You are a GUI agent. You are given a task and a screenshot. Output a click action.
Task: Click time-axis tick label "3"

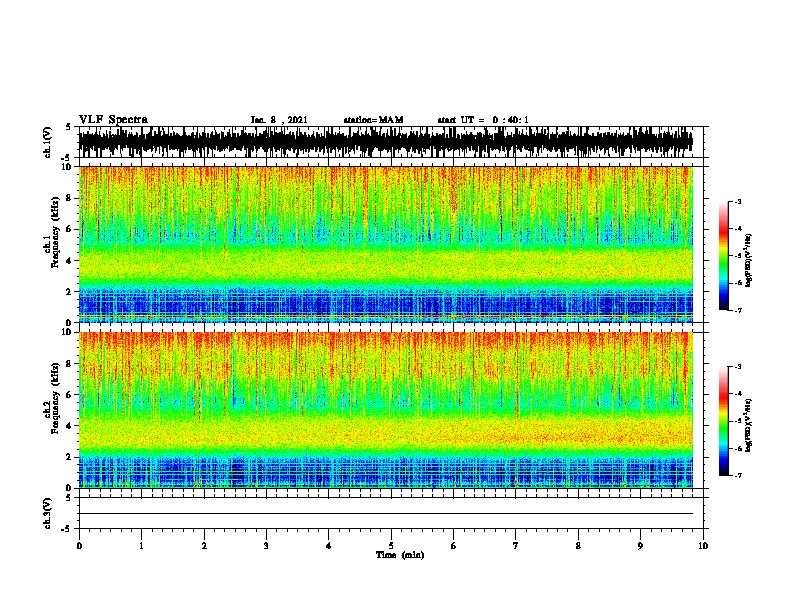(x=266, y=546)
